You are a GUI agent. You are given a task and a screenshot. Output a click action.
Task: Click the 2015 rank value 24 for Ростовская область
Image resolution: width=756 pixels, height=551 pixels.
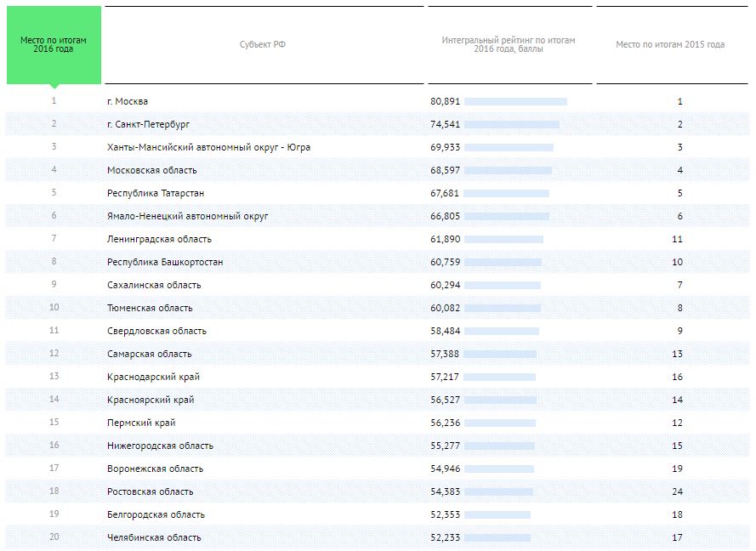coord(679,492)
